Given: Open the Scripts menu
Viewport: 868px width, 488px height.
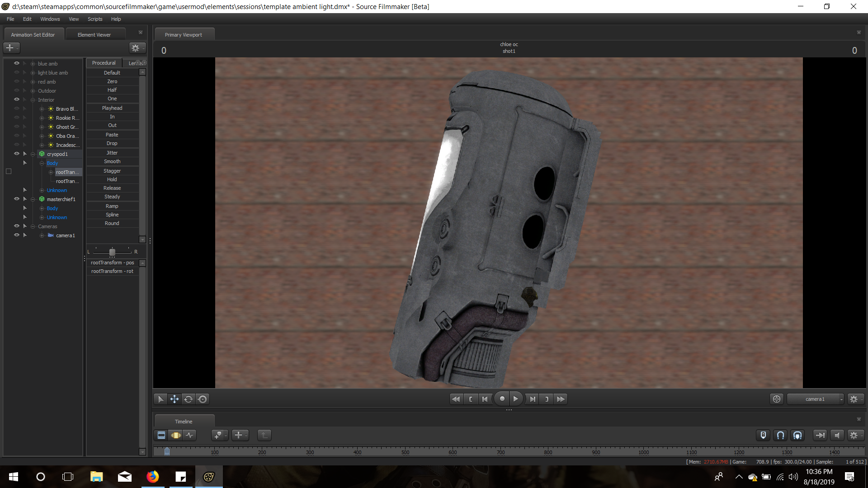Looking at the screenshot, I should pyautogui.click(x=95, y=19).
